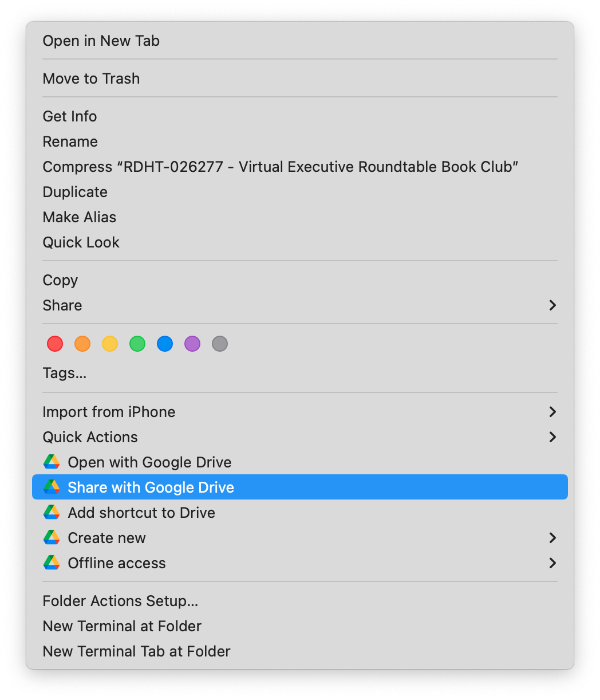This screenshot has width=600, height=700.
Task: Click Drive icon beside Add shortcut to Drive
Action: 52,513
